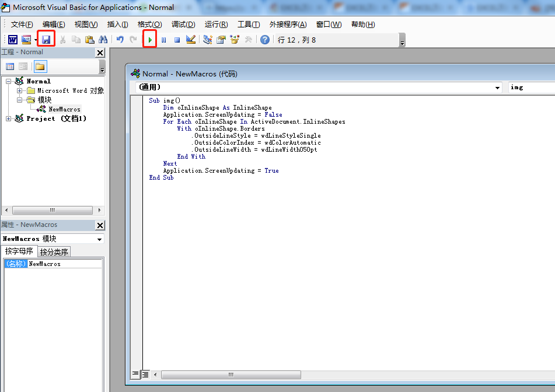Switch to Word with the W icon

[12, 40]
